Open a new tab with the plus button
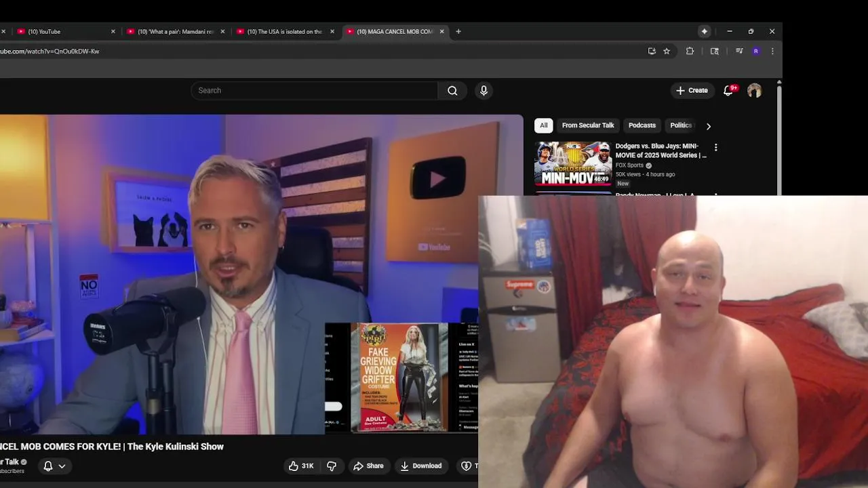 [458, 31]
